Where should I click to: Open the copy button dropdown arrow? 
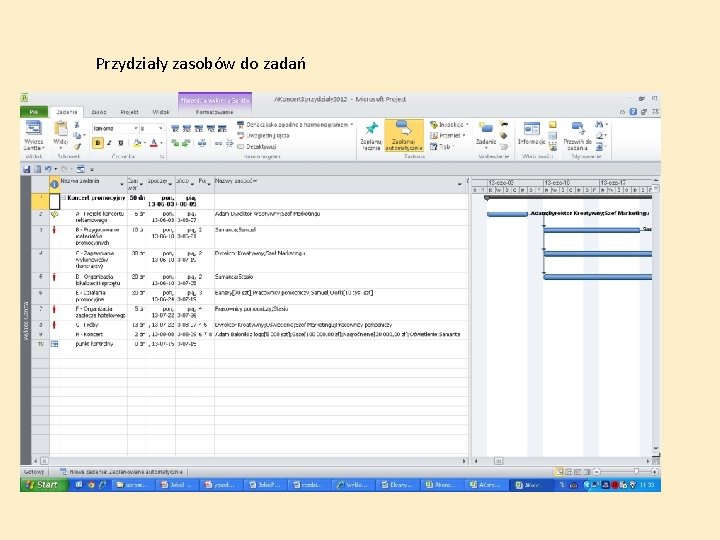click(84, 135)
